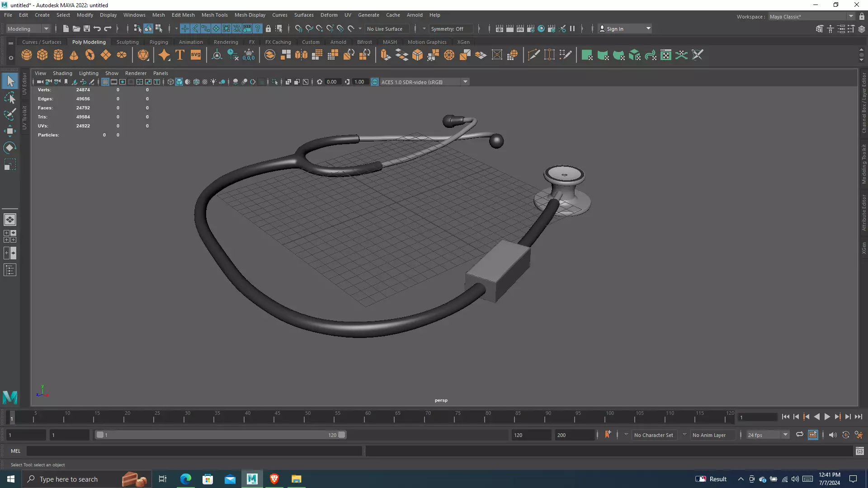Create a polygon sphere from shelf
The height and width of the screenshot is (488, 868).
27,55
